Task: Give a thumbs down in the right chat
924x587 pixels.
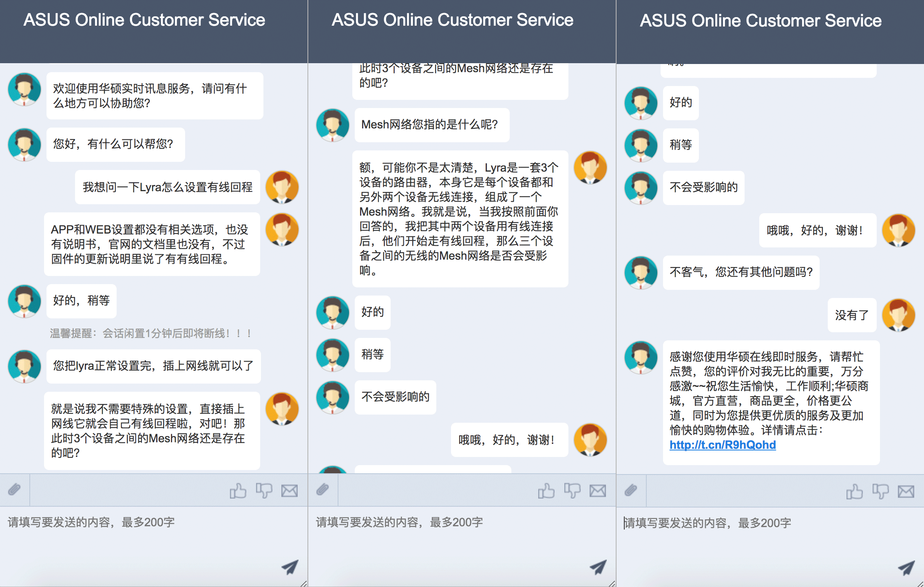Action: (881, 491)
